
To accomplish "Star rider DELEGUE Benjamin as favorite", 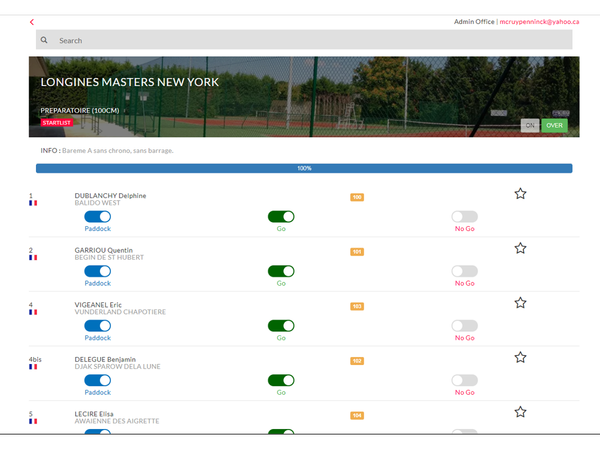I will coord(520,357).
